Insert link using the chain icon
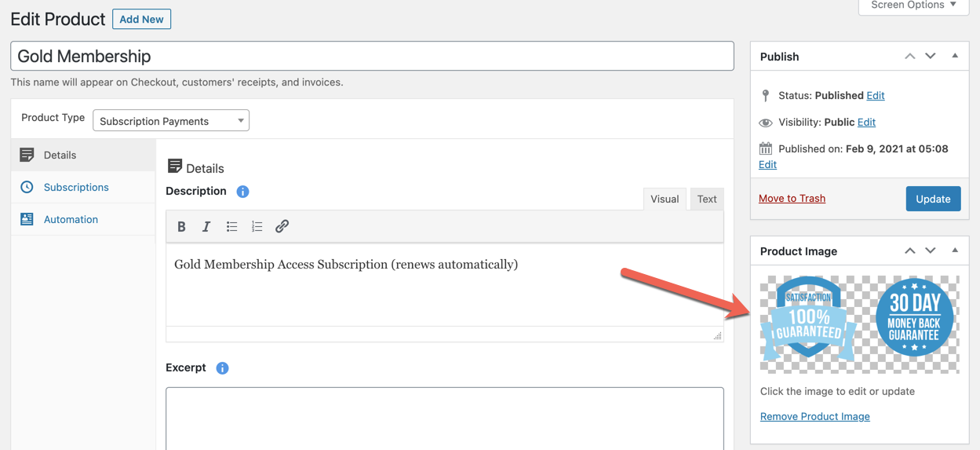This screenshot has width=980, height=450. (282, 226)
